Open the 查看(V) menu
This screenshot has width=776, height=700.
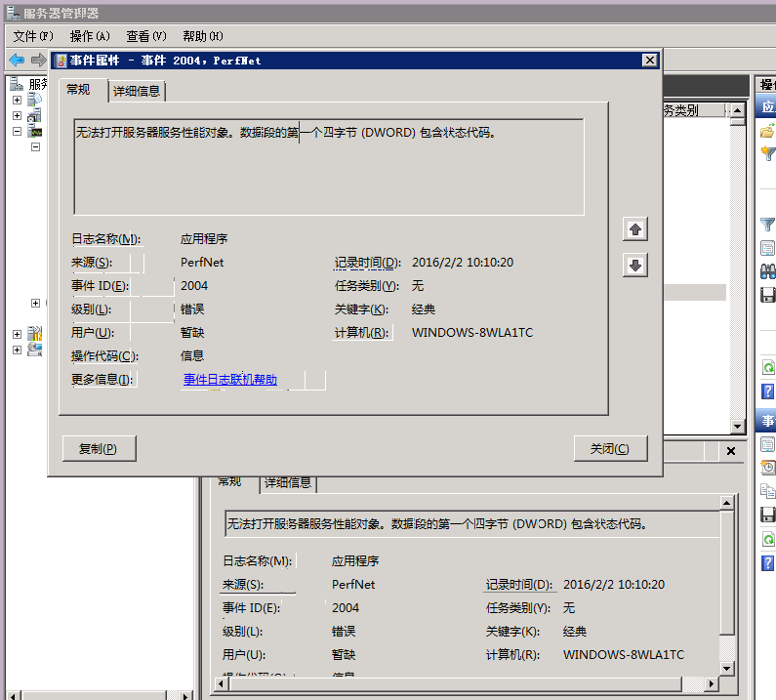pos(145,36)
